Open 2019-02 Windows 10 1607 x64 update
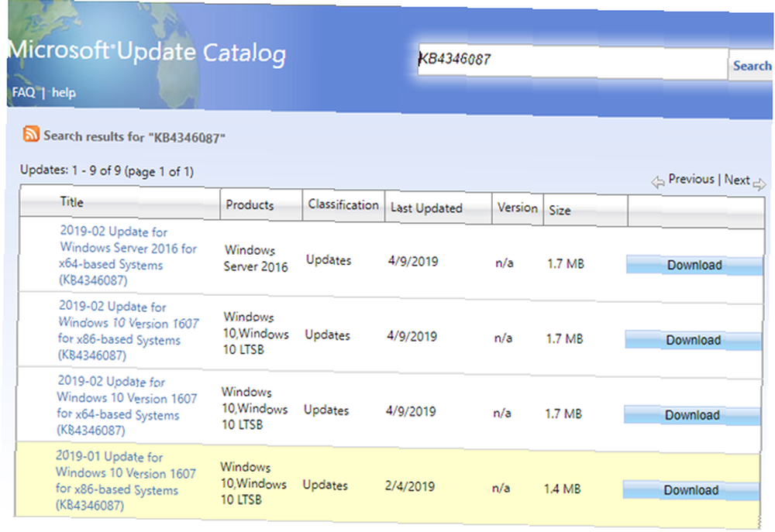775x532 pixels. 127,406
